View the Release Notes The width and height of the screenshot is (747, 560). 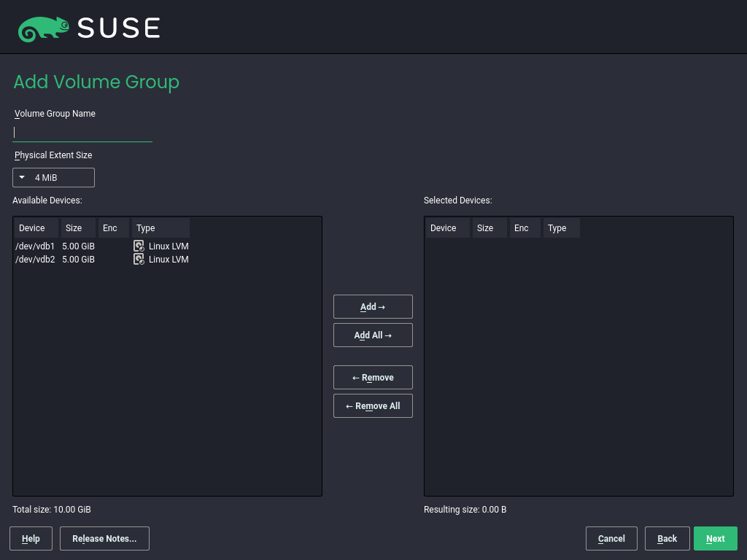click(x=104, y=538)
